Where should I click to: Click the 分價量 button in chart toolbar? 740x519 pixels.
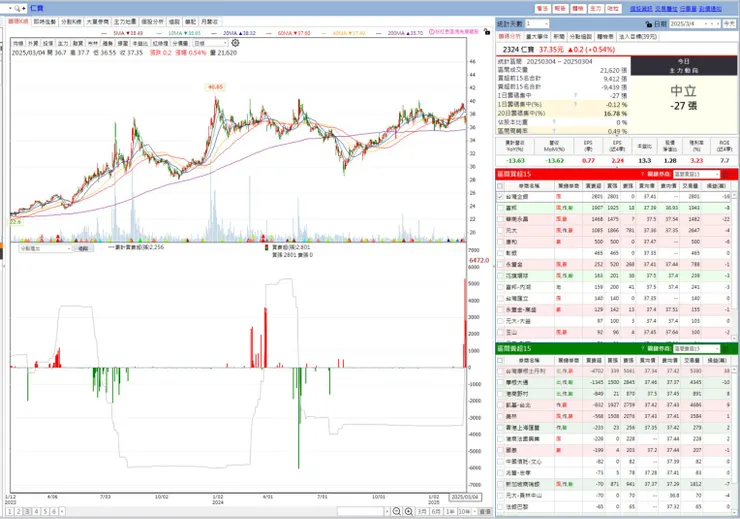point(180,43)
